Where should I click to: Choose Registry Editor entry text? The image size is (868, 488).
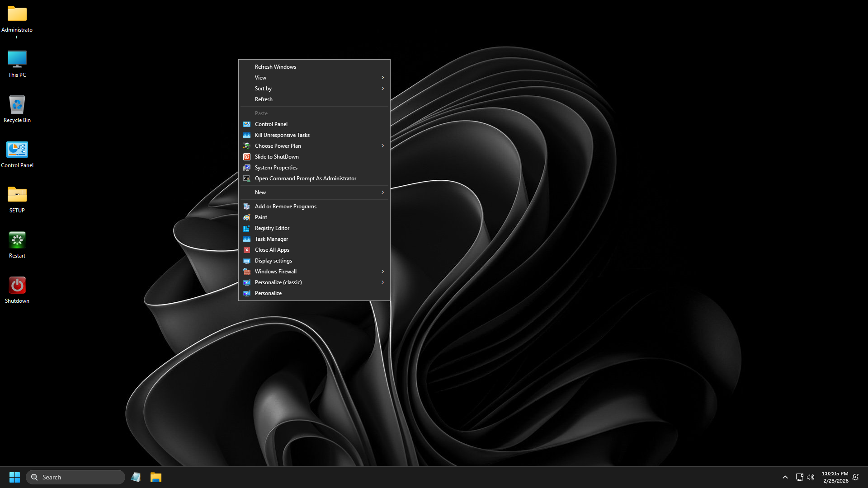click(x=272, y=228)
